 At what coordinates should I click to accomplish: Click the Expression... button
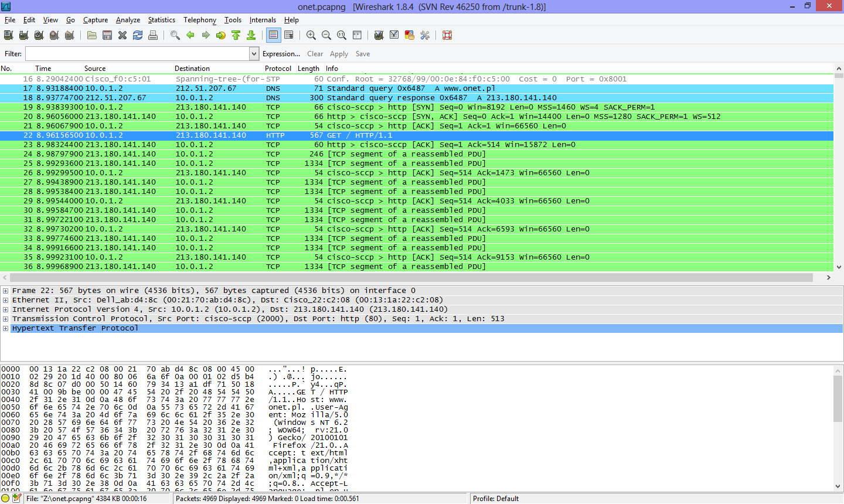281,54
